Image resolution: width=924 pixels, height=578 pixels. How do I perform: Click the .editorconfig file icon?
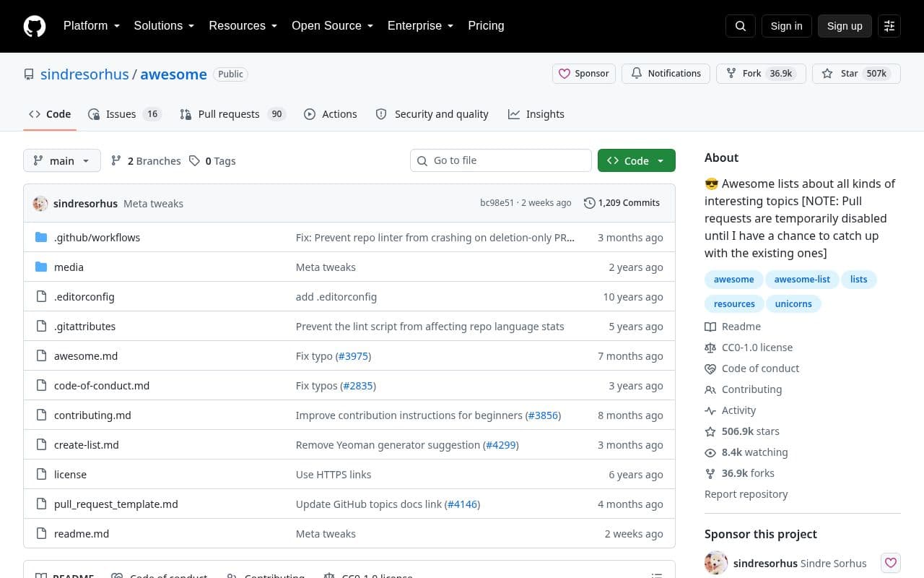click(41, 297)
